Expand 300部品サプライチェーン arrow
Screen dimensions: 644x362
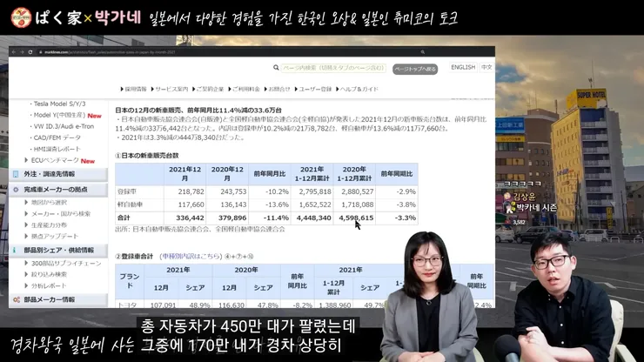pos(26,263)
